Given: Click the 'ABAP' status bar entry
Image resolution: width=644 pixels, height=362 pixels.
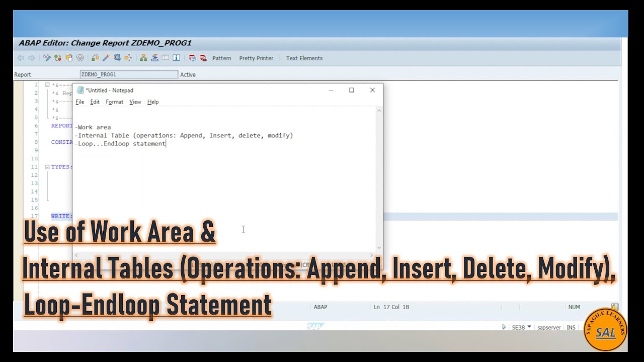Looking at the screenshot, I should (x=320, y=307).
